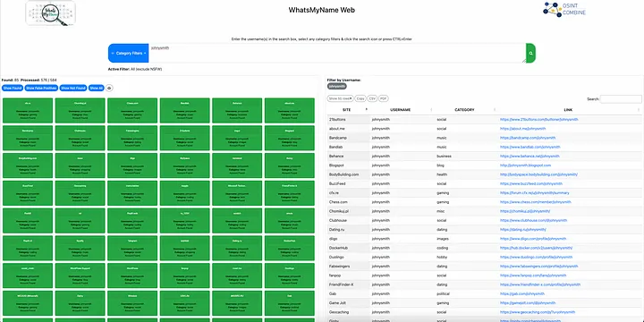Sort the table by SITE column
Image resolution: width=644 pixels, height=322 pixels.
(348, 110)
